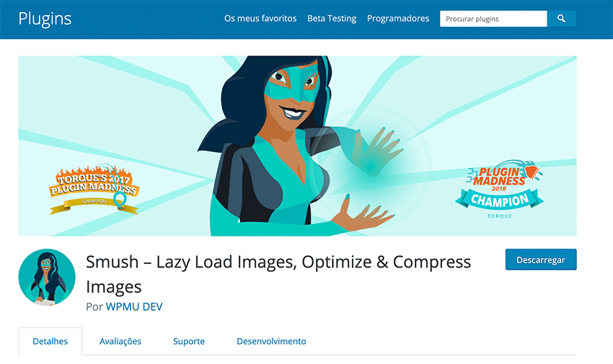The image size is (613, 364).
Task: Open the WPMU DEV author link
Action: [134, 306]
